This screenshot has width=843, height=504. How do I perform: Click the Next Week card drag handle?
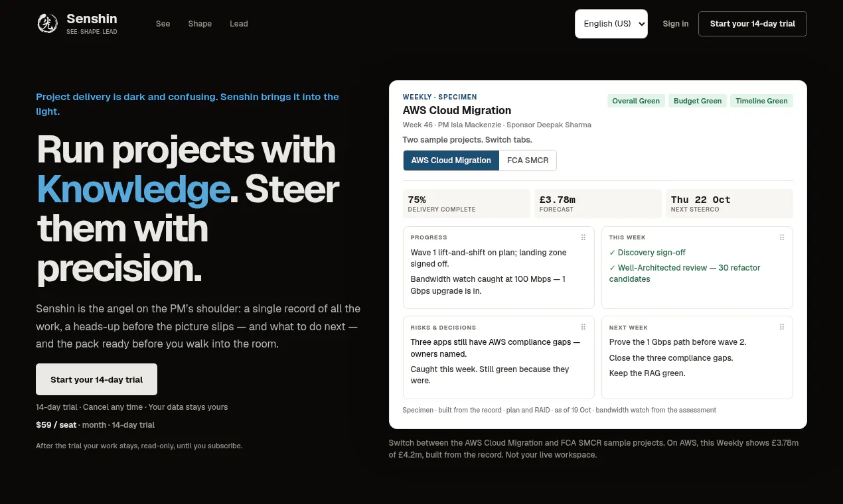tap(782, 327)
